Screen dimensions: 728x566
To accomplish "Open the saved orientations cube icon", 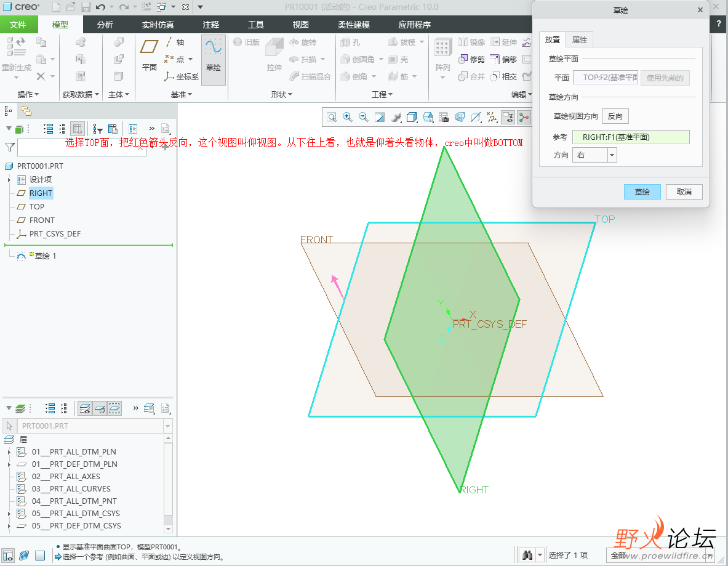I will (412, 117).
